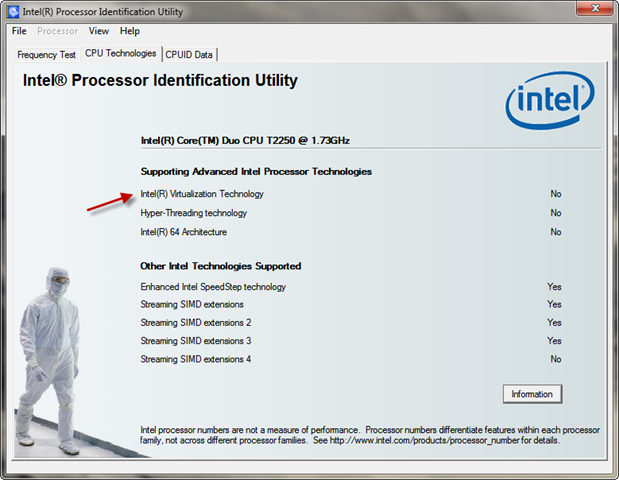Click the No value for 64 Architecture
The height and width of the screenshot is (480, 619).
tap(556, 232)
